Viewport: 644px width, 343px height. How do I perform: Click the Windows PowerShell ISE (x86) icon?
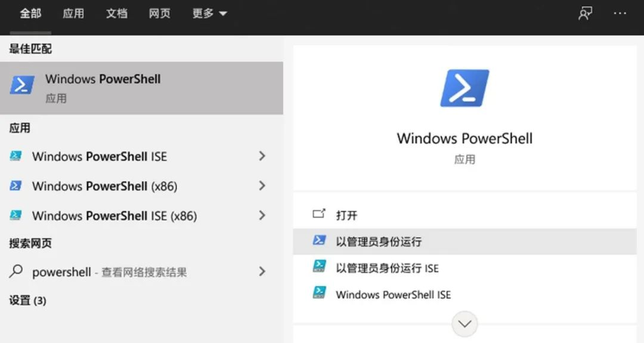pyautogui.click(x=16, y=215)
